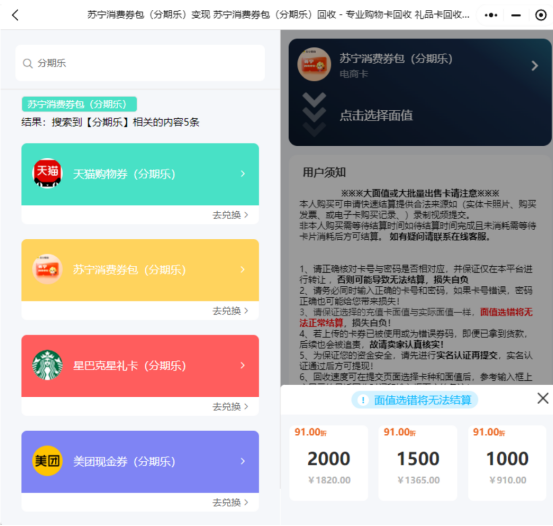Expand the chevron on 星巴克星礼卡 card

243,365
